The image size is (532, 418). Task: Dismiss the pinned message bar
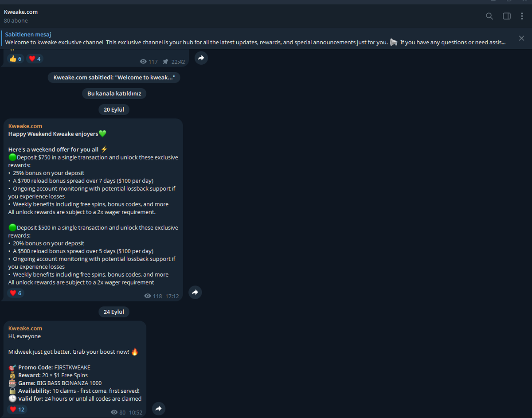click(x=521, y=39)
